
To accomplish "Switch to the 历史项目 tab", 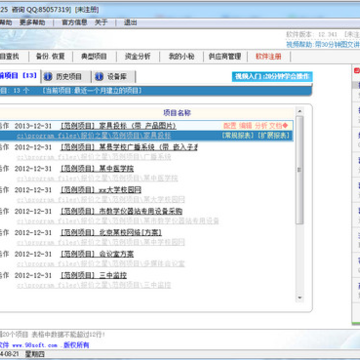I will pyautogui.click(x=66, y=77).
